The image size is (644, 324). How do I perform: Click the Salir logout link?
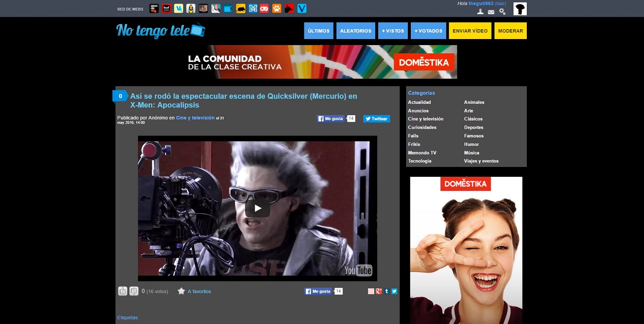(x=501, y=3)
